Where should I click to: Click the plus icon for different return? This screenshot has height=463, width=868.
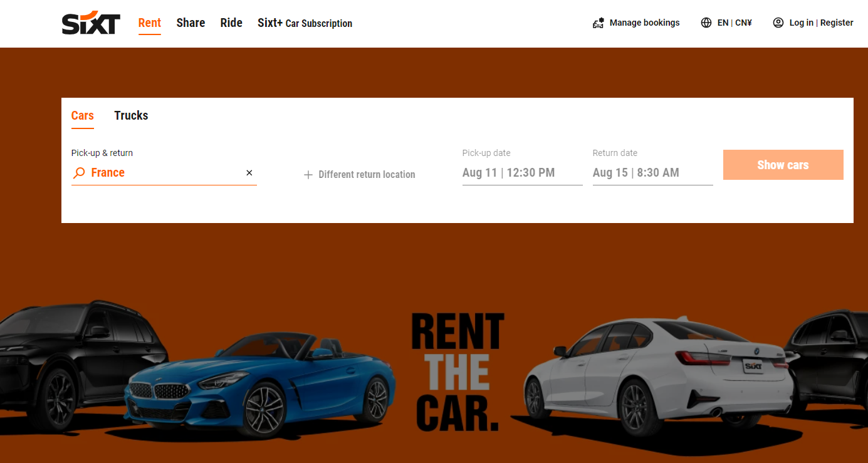point(308,175)
